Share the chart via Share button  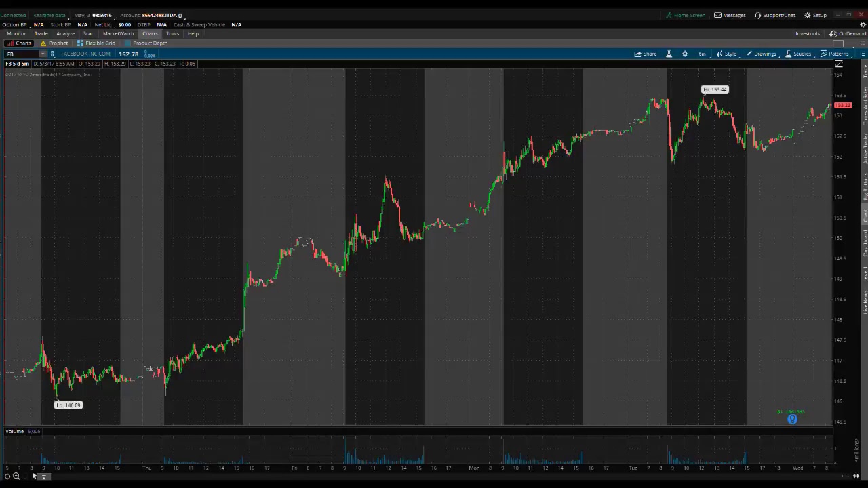point(646,54)
